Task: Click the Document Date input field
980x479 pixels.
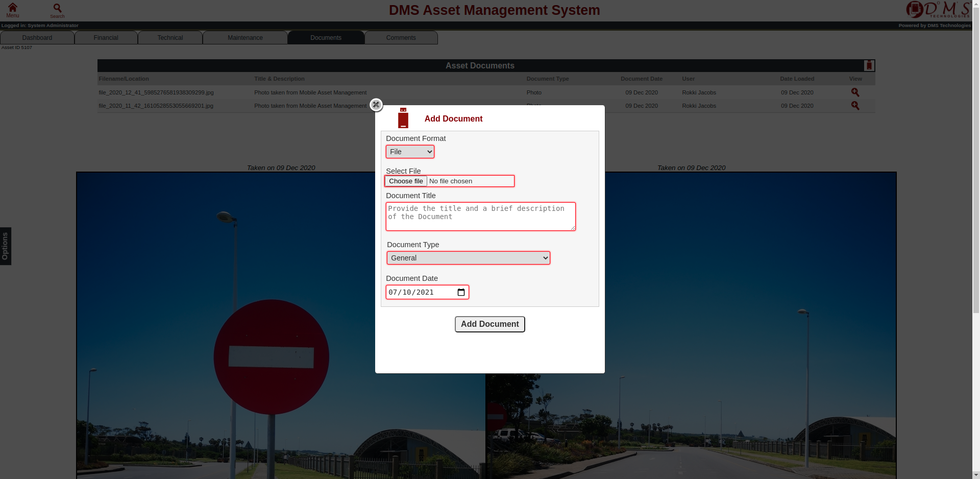Action: pos(427,292)
